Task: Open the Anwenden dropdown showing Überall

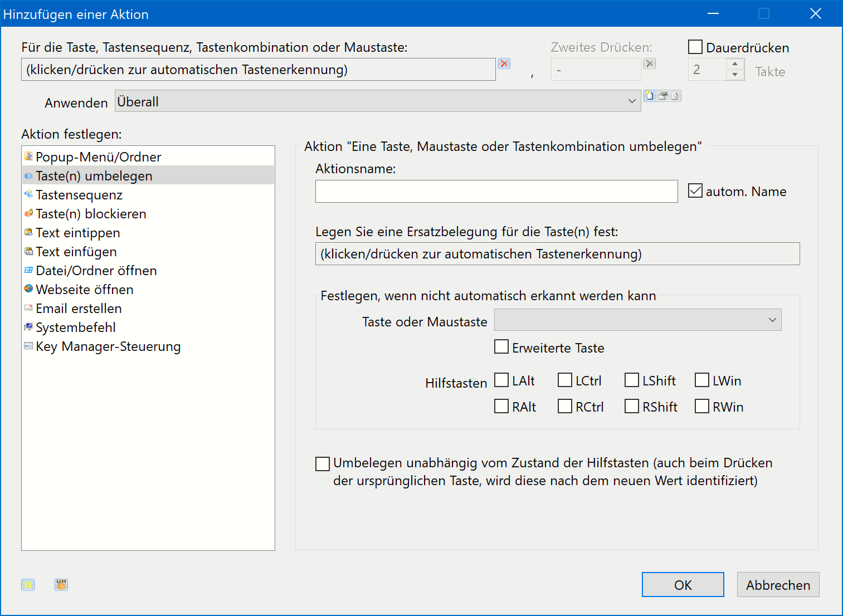Action: (378, 101)
